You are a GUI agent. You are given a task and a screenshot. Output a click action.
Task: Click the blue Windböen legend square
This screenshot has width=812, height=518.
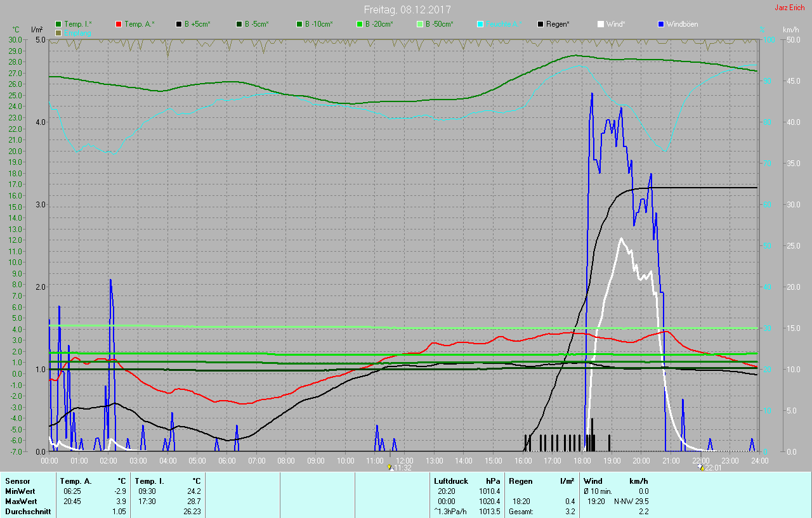(x=661, y=24)
